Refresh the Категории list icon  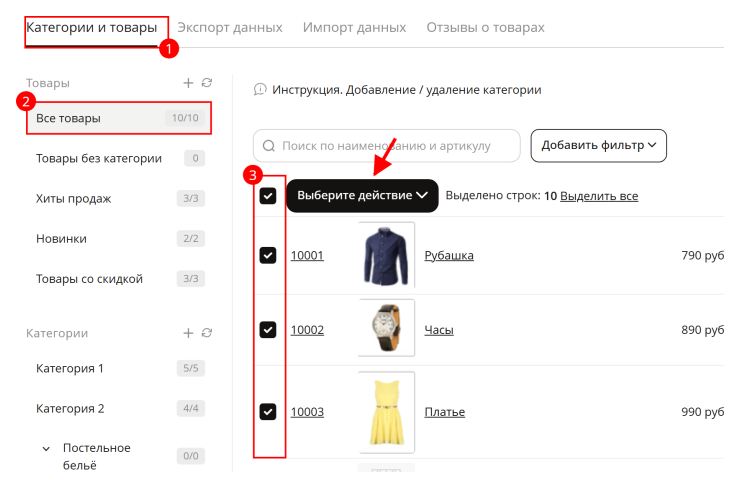click(207, 333)
